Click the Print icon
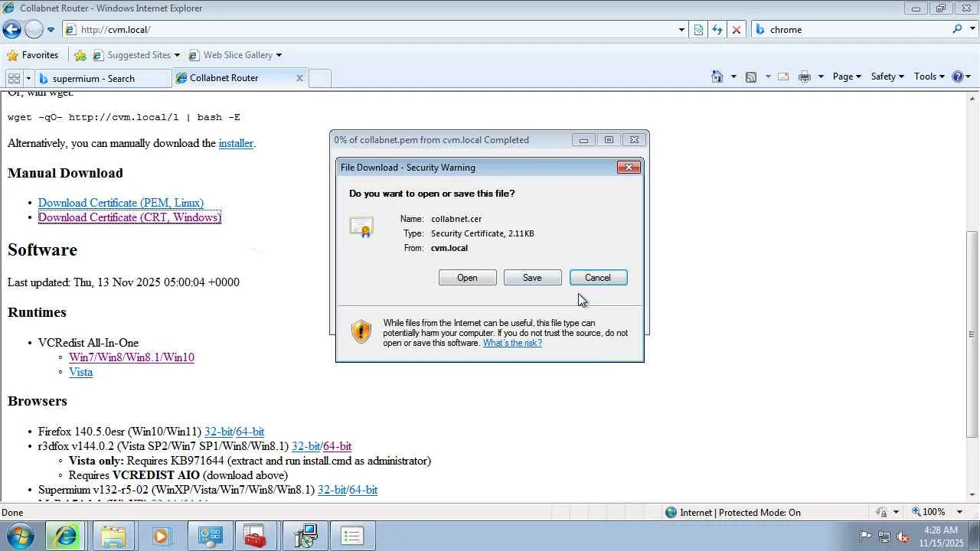Image resolution: width=980 pixels, height=551 pixels. (804, 77)
